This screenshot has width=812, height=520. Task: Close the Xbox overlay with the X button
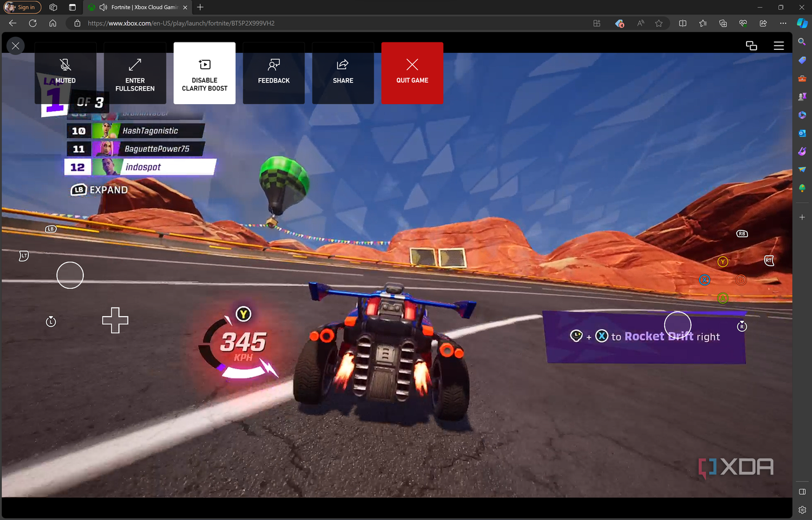tap(15, 45)
